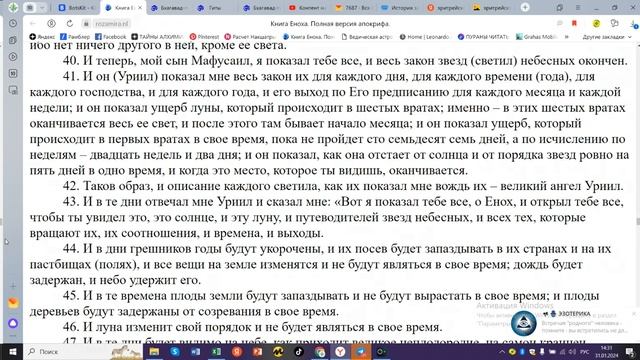640x360 pixels.
Task: Open the Ведическая астрология bookmark
Action: click(367, 37)
